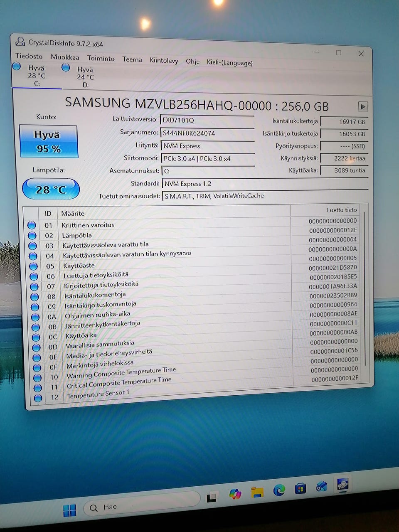Click the D: drive status orb
This screenshot has width=399, height=532.
pos(66,67)
